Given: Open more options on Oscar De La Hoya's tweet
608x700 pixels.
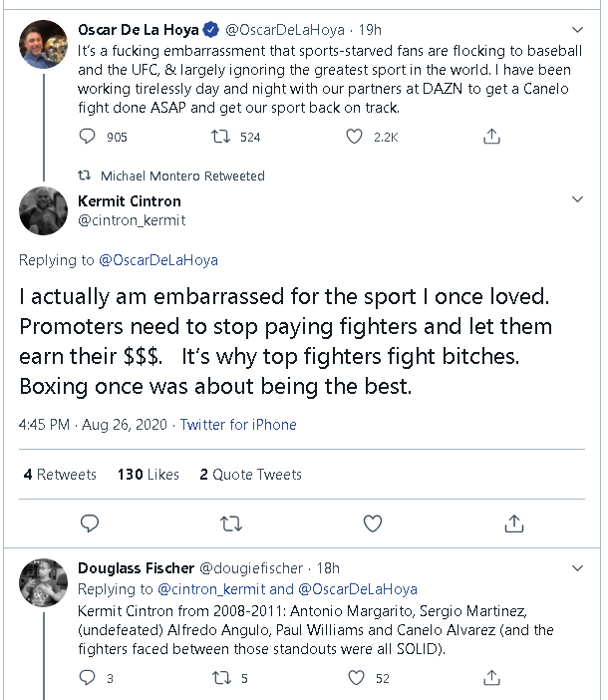Looking at the screenshot, I should pyautogui.click(x=578, y=30).
